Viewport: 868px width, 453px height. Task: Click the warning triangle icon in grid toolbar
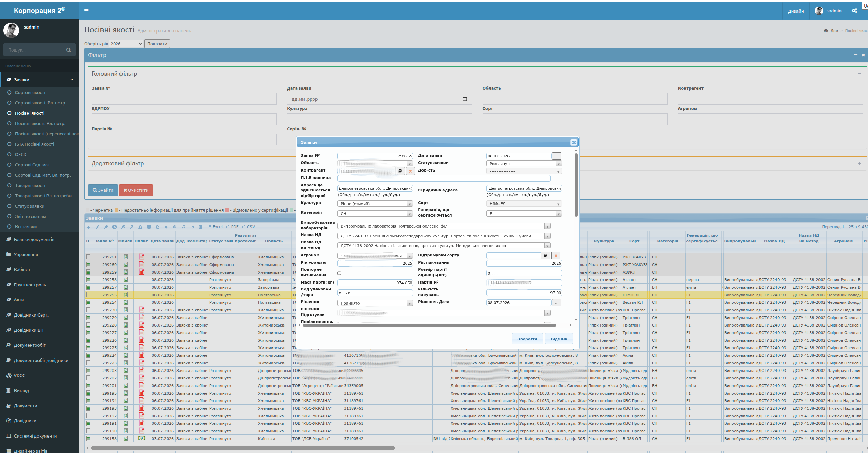click(140, 227)
